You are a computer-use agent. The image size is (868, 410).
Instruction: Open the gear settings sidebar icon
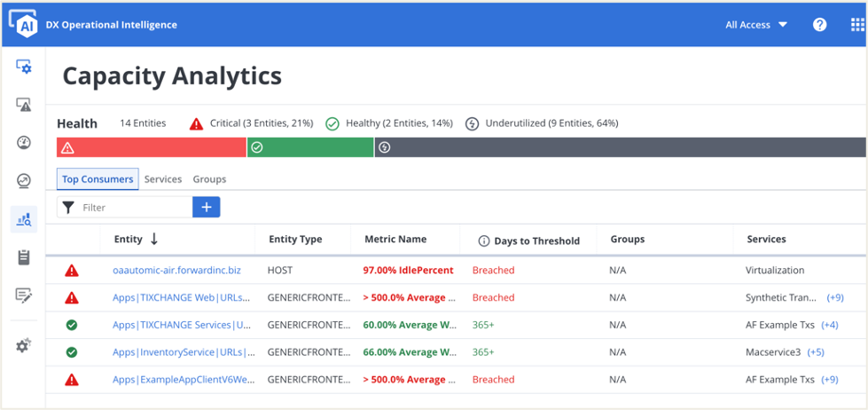point(24,345)
